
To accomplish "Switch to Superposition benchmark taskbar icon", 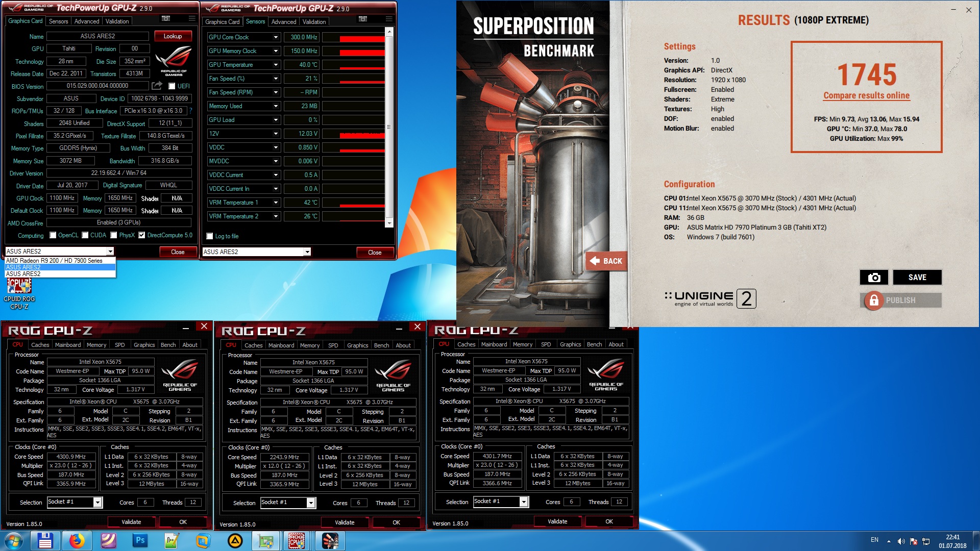I will point(330,541).
